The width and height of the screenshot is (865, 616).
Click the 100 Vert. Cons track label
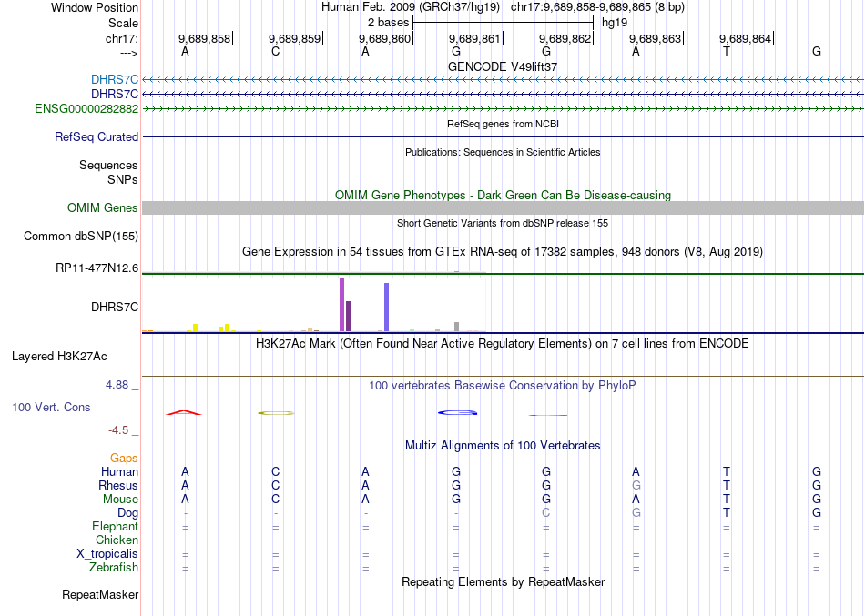51,407
